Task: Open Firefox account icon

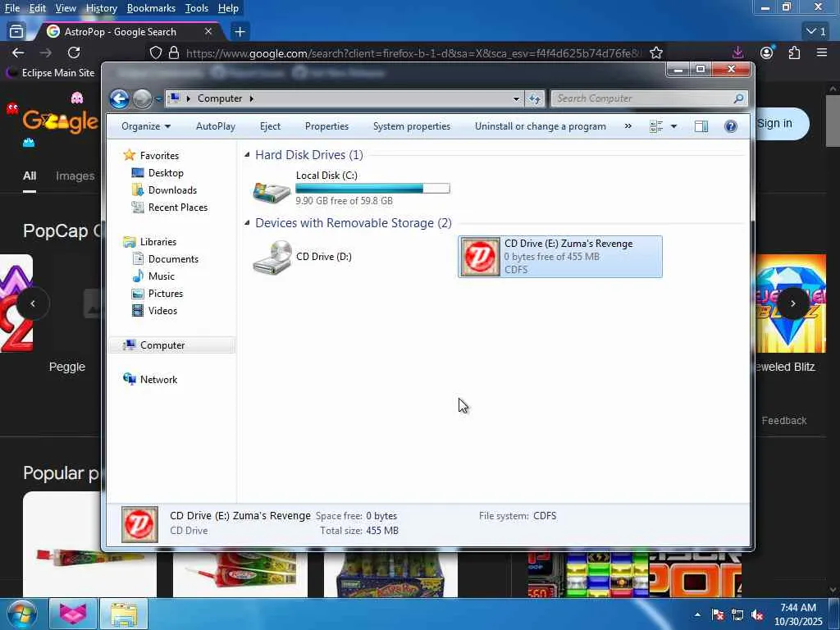Action: [767, 52]
